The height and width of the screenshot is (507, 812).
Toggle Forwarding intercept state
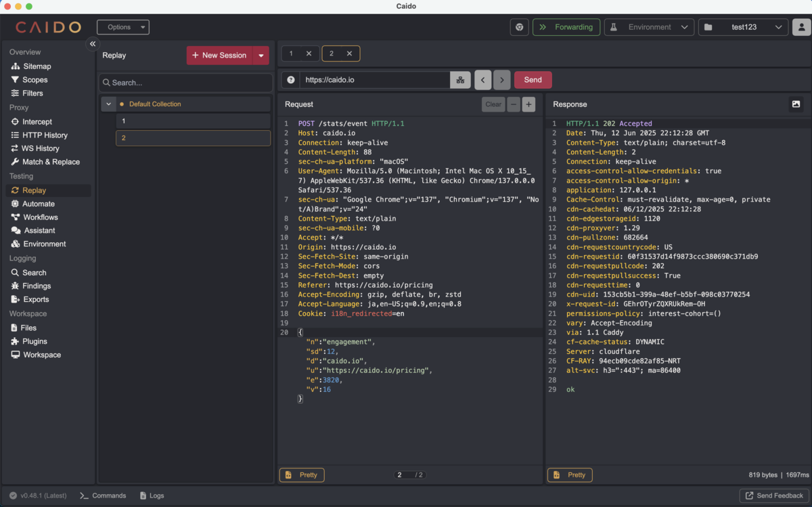point(566,27)
